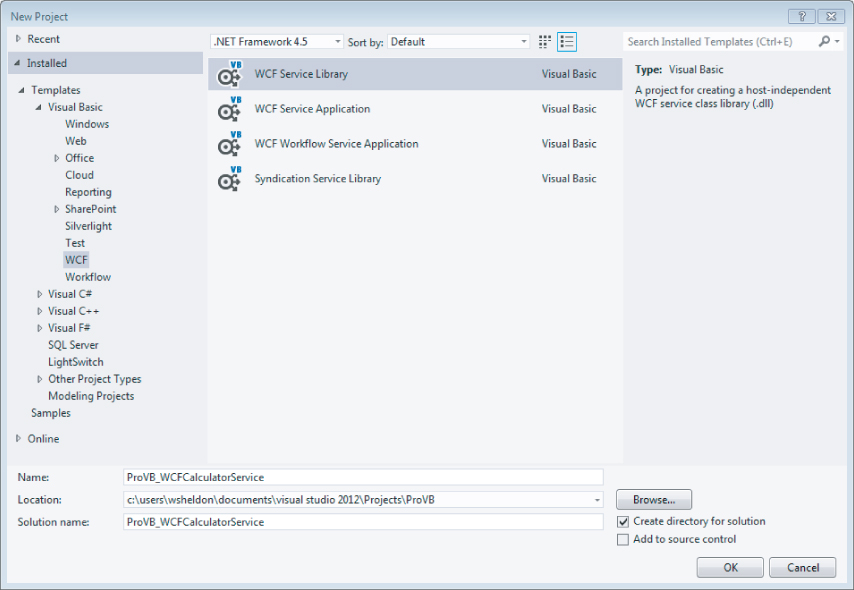Select the Silverlight template category

click(x=88, y=226)
